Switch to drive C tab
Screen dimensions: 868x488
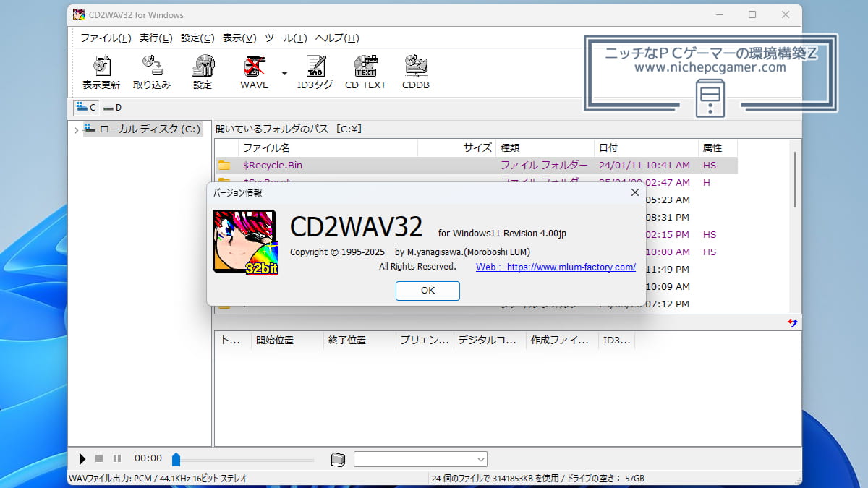(85, 107)
